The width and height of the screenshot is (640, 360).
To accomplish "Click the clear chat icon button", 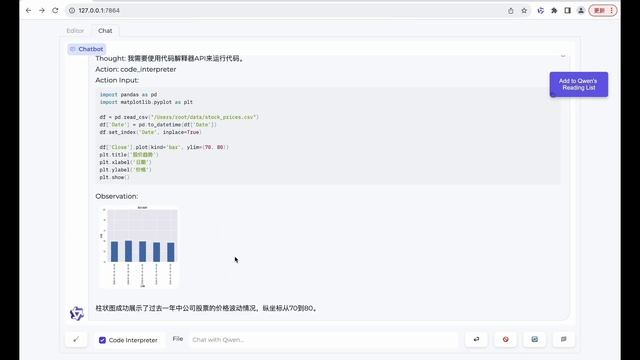I will (563, 339).
